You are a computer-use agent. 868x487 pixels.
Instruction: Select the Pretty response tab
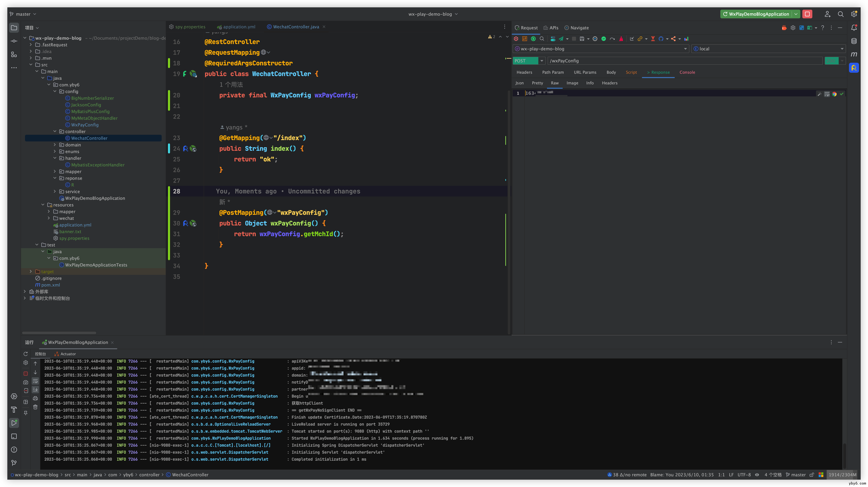pyautogui.click(x=537, y=83)
